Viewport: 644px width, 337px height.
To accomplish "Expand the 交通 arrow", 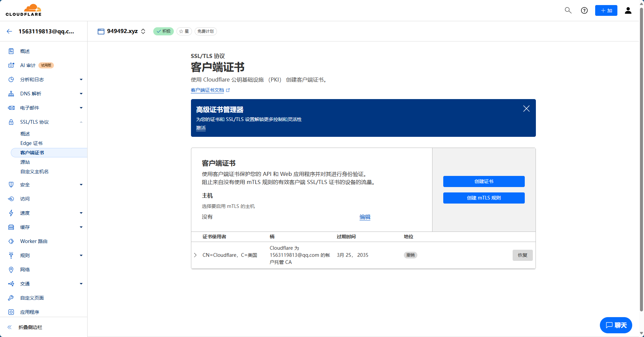I will coord(81,284).
